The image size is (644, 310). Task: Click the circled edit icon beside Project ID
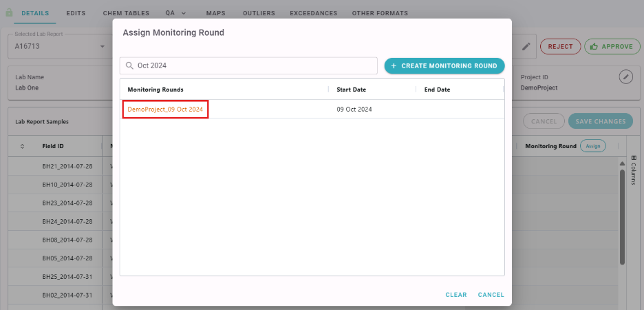point(625,77)
